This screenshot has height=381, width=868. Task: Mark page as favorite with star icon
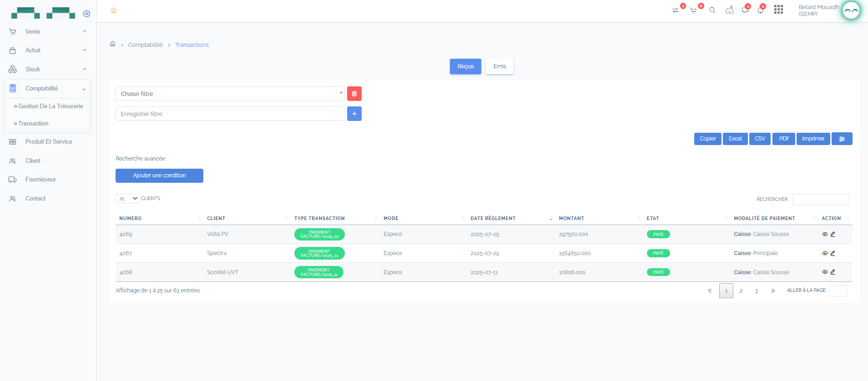coord(114,10)
